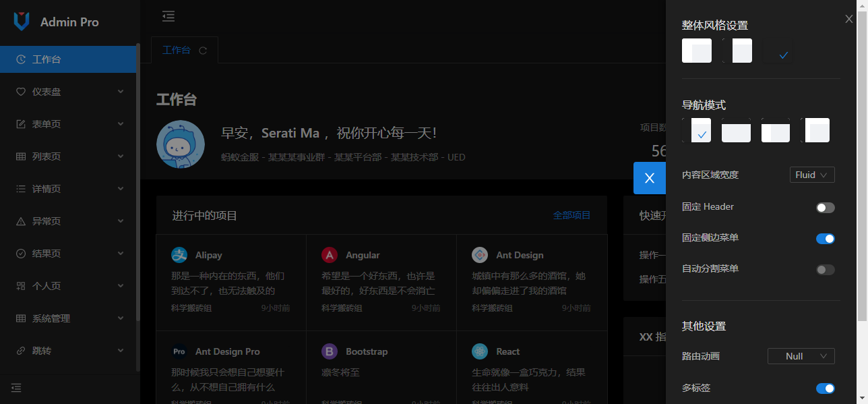This screenshot has width=868, height=404.
Task: Click the Bootstrap project logo
Action: (330, 351)
